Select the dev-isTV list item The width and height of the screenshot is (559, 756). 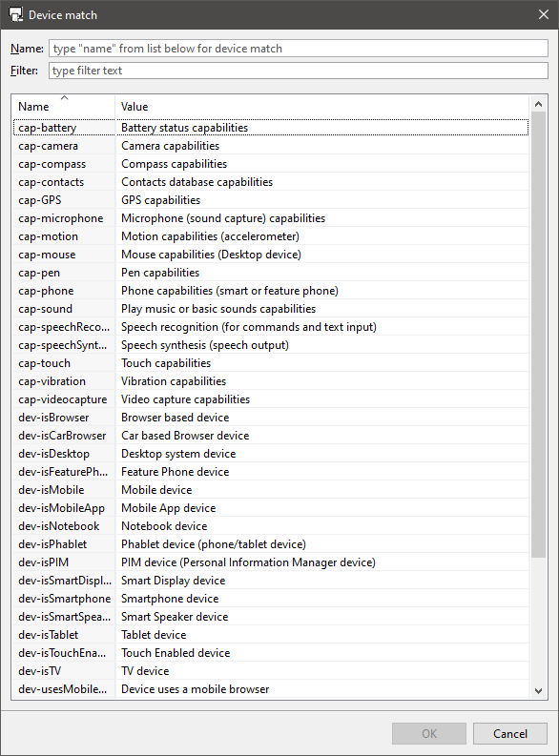pos(271,671)
